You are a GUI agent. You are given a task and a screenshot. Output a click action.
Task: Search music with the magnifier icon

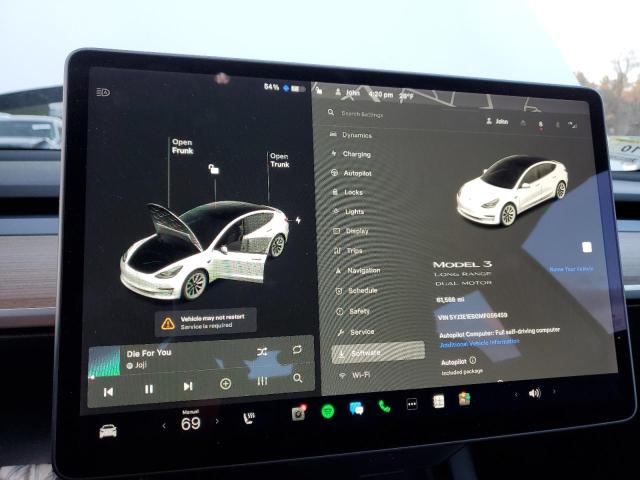click(x=298, y=378)
